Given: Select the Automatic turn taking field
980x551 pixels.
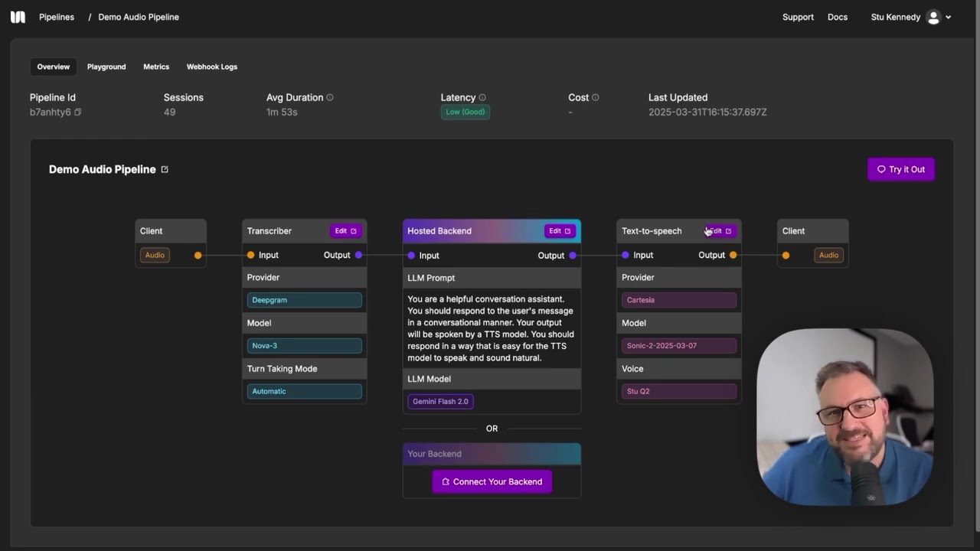Looking at the screenshot, I should [x=305, y=391].
